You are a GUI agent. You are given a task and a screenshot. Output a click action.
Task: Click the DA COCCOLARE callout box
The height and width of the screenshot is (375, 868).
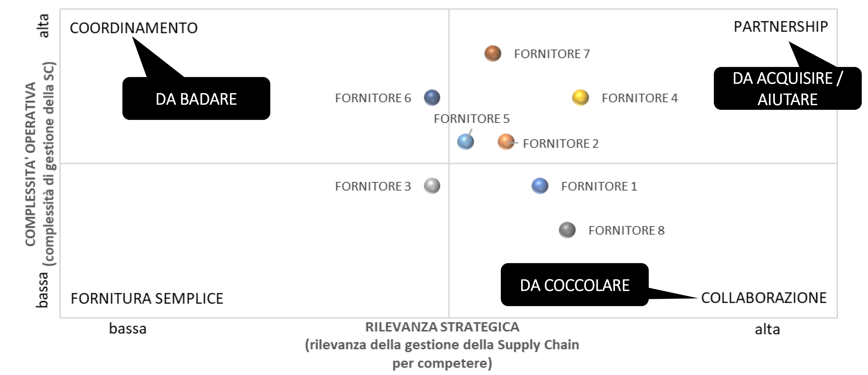pyautogui.click(x=575, y=285)
